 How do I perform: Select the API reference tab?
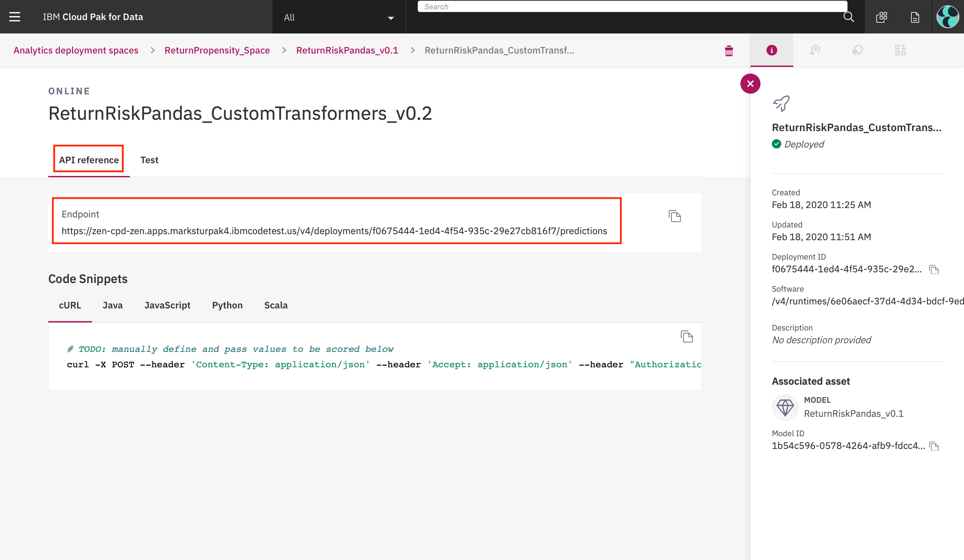coord(89,160)
